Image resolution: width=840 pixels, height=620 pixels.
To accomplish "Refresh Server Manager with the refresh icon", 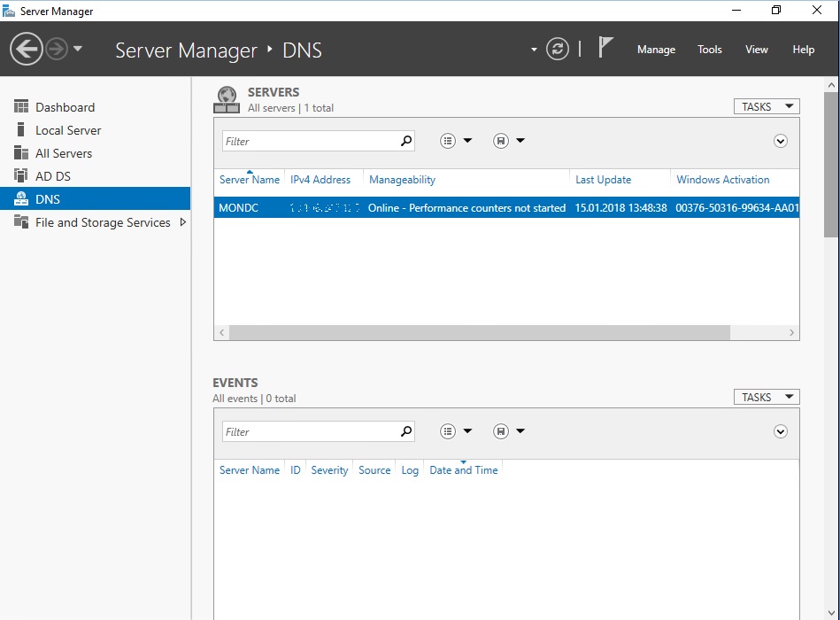I will pos(557,50).
